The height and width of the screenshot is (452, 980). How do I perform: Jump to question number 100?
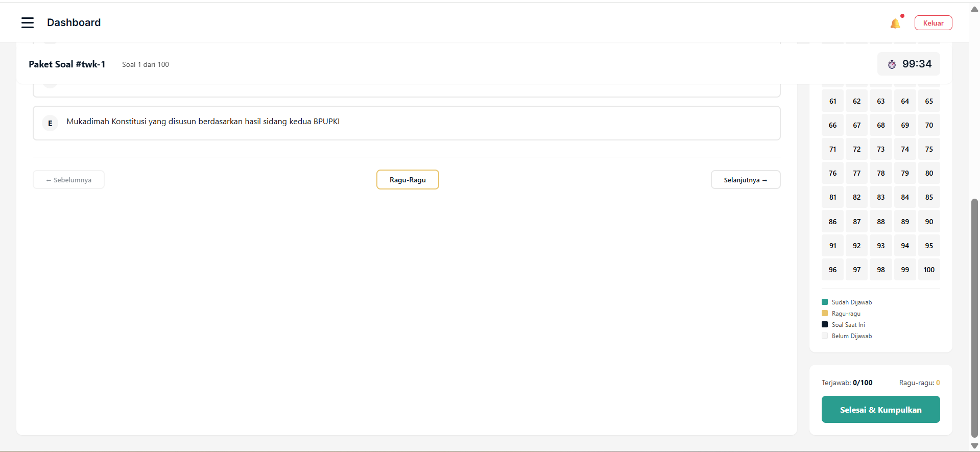point(929,270)
